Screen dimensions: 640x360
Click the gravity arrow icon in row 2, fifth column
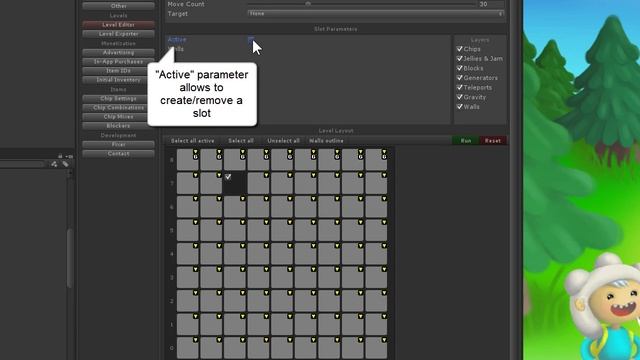pyautogui.click(x=290, y=293)
